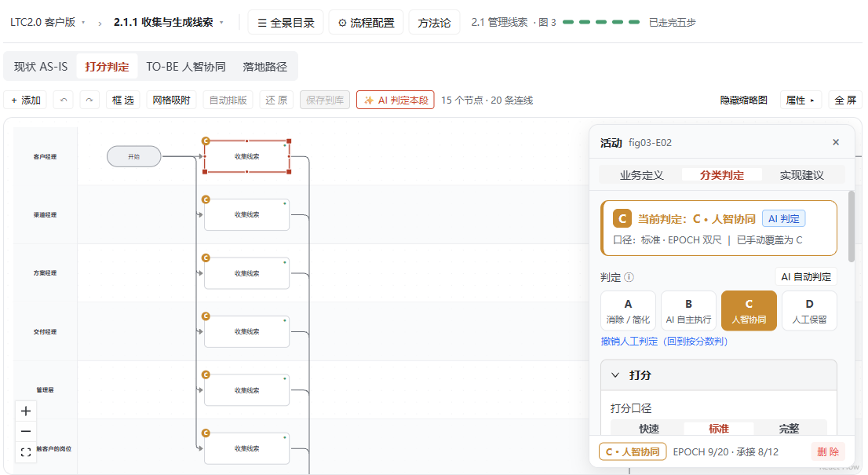868x475 pixels.
Task: Click the info icon beside 判定
Action: [x=629, y=277]
